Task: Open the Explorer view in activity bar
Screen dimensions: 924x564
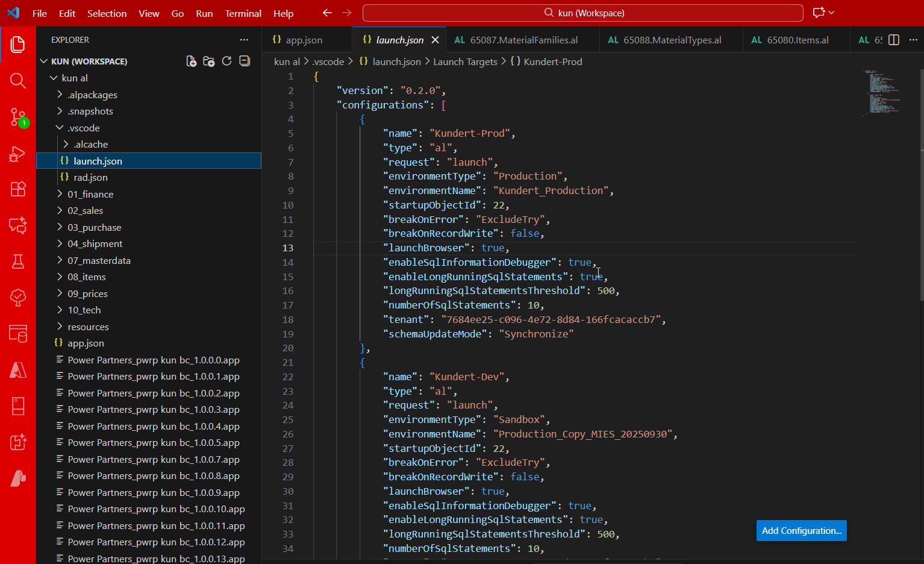Action: (x=18, y=45)
